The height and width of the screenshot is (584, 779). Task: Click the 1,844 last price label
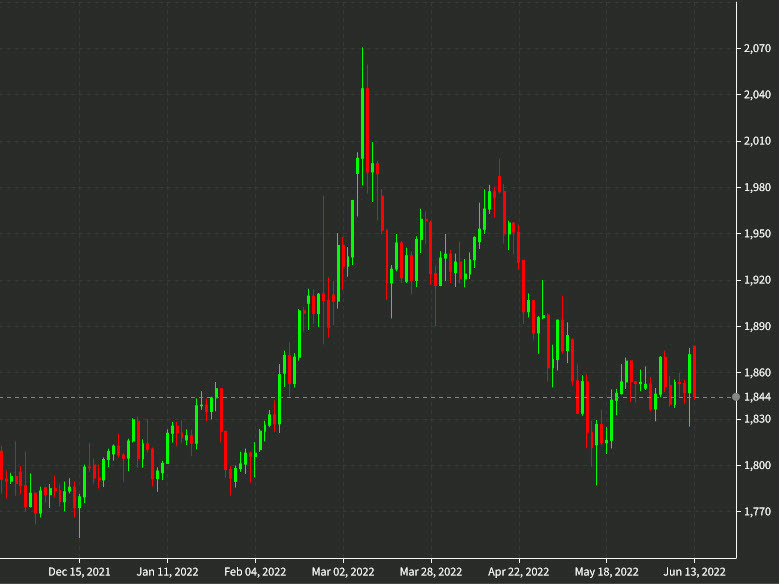(757, 397)
